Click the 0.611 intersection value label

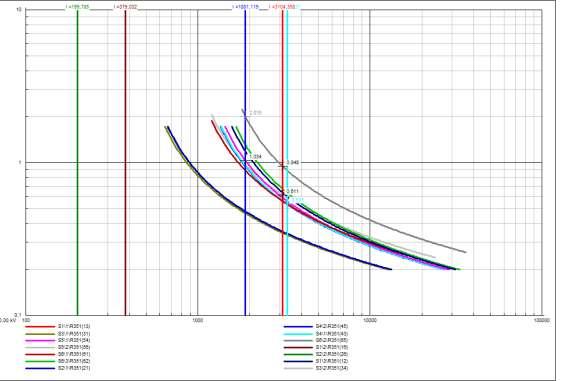click(x=293, y=191)
